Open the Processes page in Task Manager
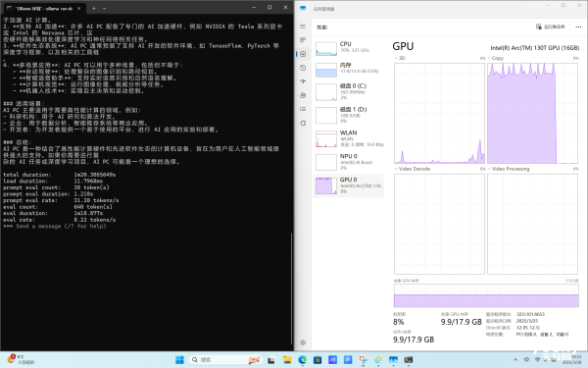This screenshot has height=368, width=588. [303, 40]
